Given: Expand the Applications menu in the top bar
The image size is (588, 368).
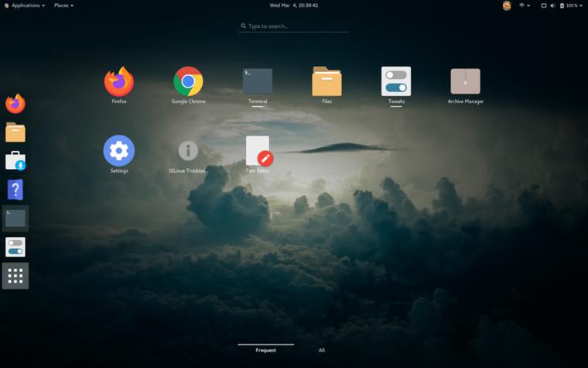Looking at the screenshot, I should click(x=25, y=5).
